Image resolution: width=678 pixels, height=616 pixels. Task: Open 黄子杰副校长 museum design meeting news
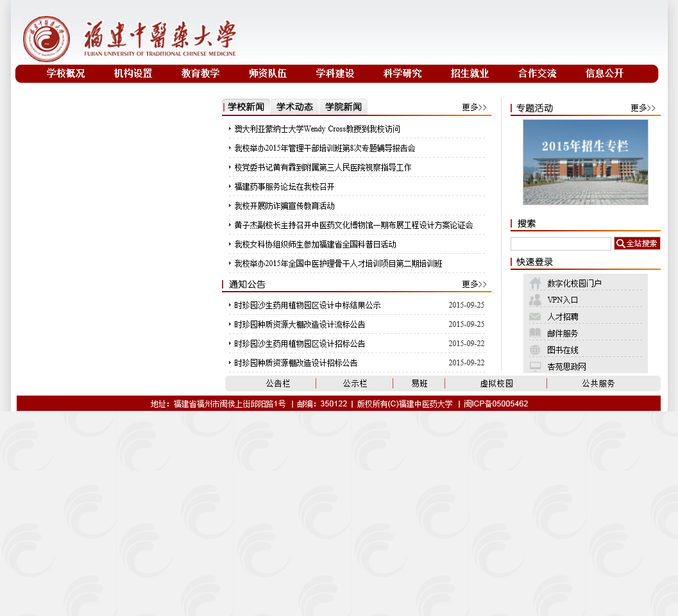pyautogui.click(x=353, y=225)
